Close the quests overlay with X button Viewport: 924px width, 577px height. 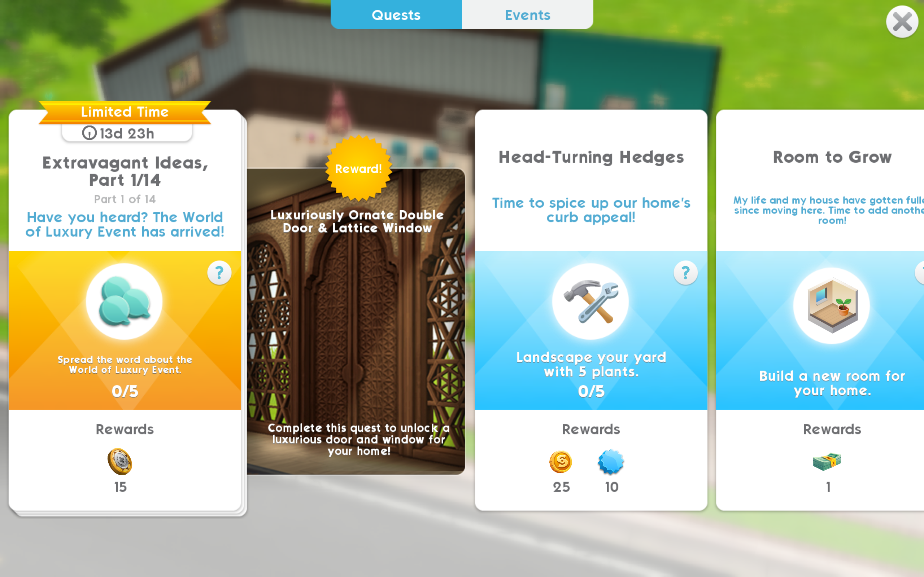[901, 21]
